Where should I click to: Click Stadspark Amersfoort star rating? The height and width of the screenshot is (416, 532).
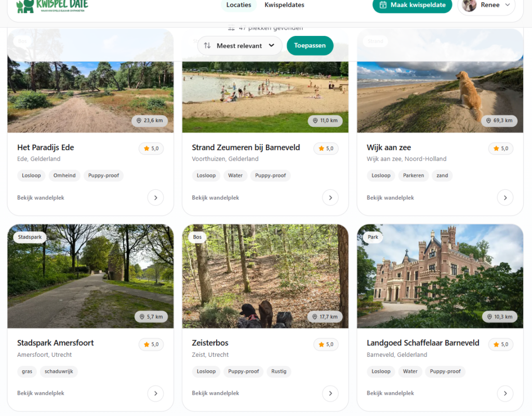pos(151,344)
